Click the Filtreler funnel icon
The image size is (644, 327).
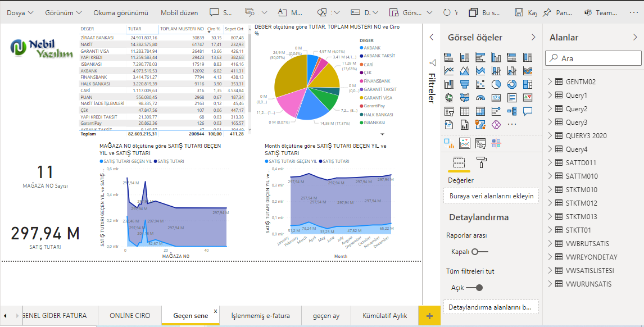pos(432,62)
